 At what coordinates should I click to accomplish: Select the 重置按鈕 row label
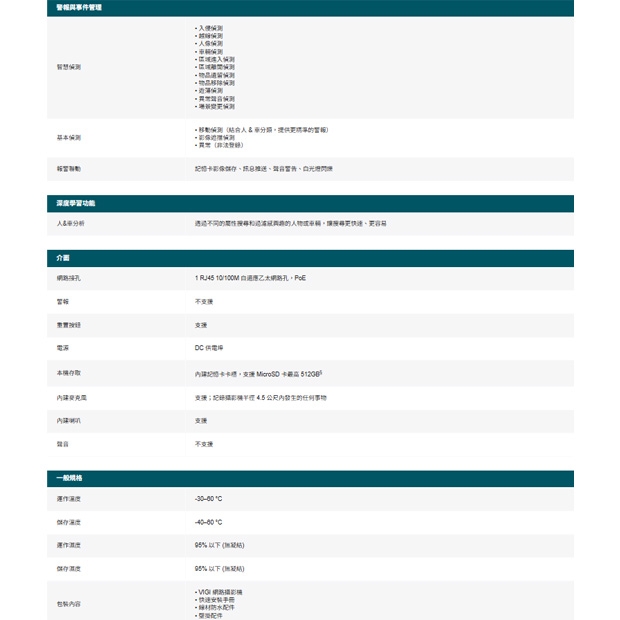coord(69,325)
